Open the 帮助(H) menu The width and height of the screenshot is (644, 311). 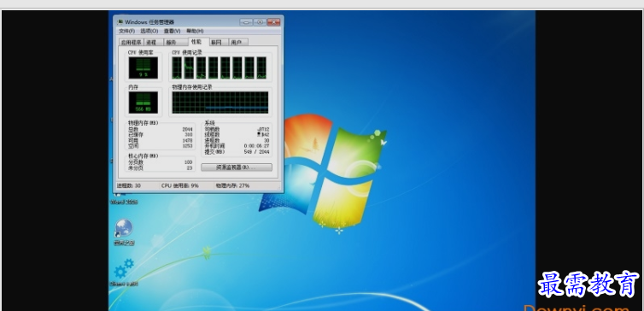click(195, 32)
